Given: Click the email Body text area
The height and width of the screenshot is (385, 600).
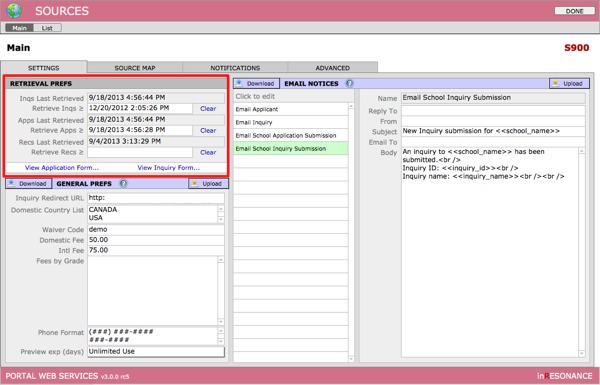Looking at the screenshot, I should click(490, 252).
